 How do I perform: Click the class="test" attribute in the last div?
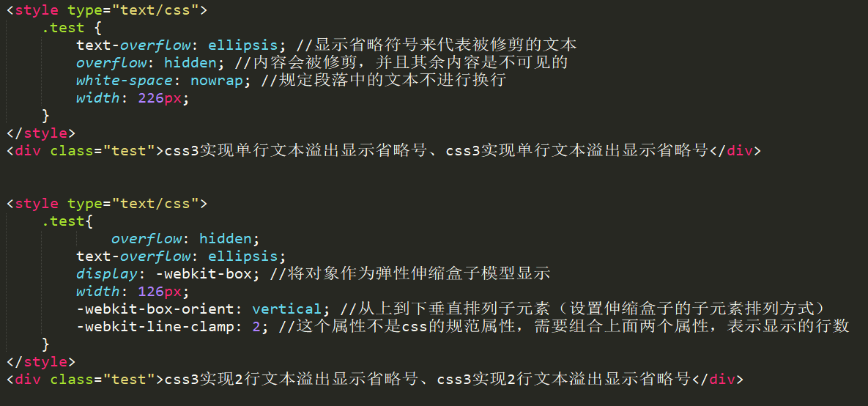(x=103, y=380)
